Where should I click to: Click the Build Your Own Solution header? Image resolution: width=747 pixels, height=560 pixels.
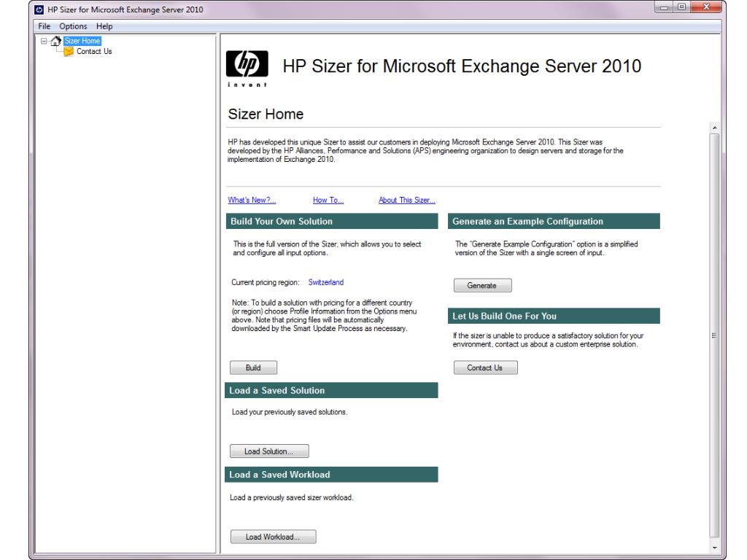[332, 221]
